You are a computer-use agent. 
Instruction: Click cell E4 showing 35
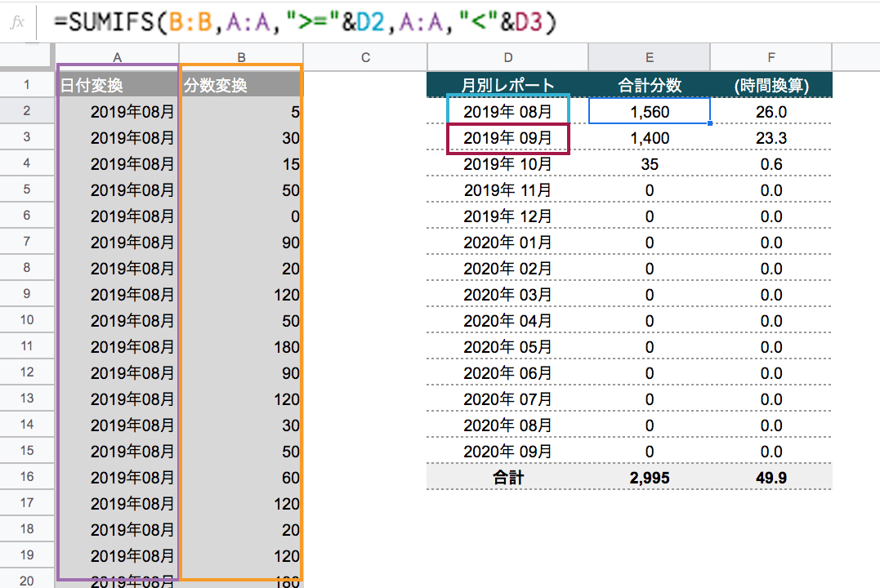click(x=650, y=164)
